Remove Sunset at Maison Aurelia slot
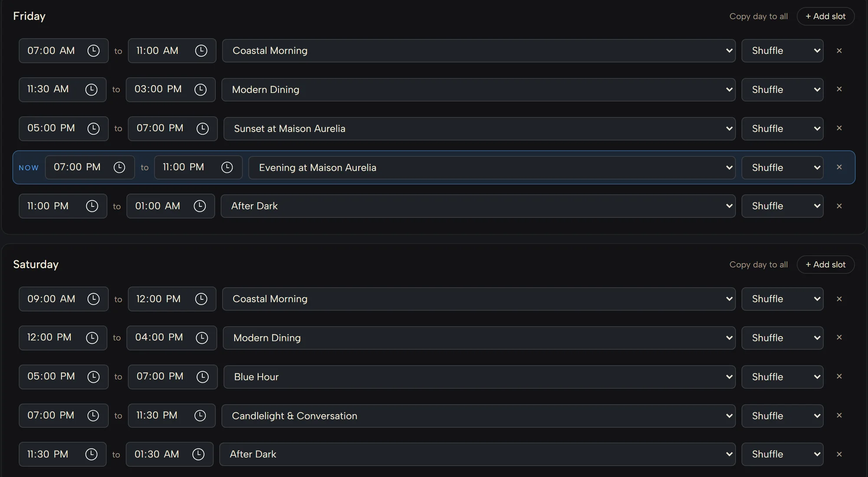The width and height of the screenshot is (868, 477). [839, 128]
